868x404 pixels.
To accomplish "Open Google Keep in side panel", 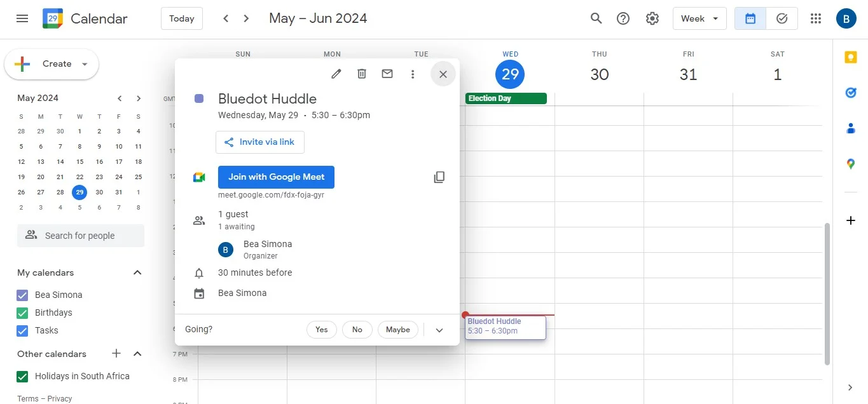I will (x=851, y=57).
